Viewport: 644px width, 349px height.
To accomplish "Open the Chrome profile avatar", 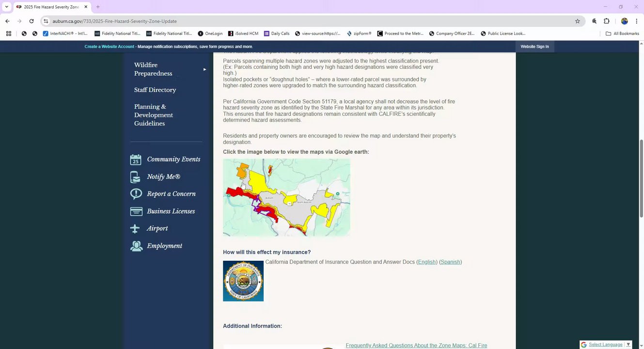I will tap(624, 21).
